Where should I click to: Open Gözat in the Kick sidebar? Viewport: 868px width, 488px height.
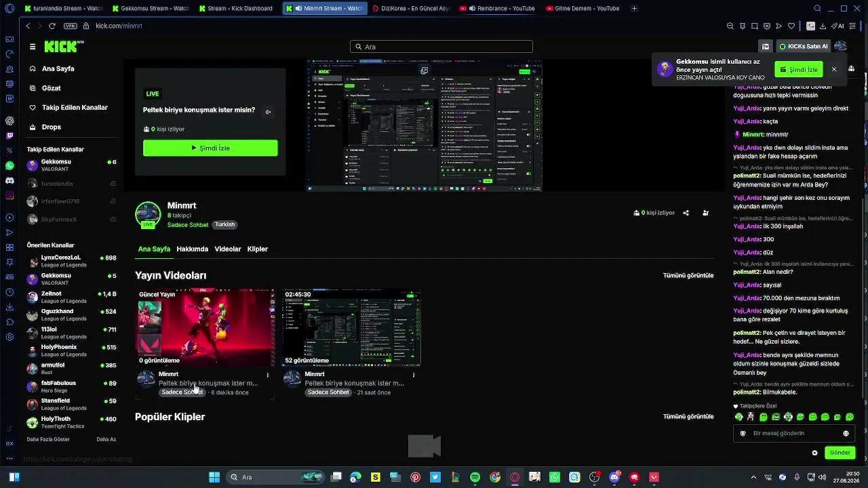(52, 88)
